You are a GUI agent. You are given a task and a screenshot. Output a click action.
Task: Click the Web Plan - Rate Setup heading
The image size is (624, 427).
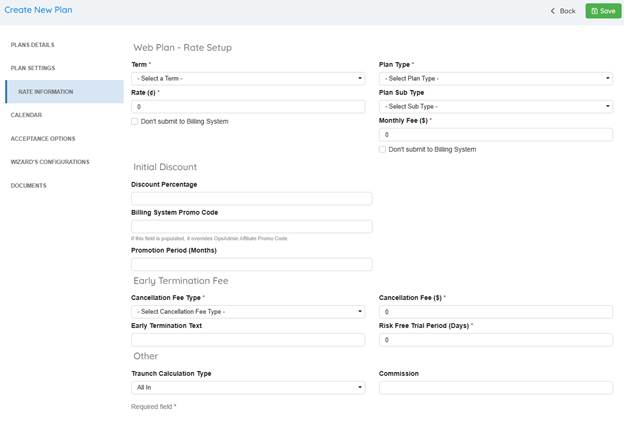coord(182,47)
